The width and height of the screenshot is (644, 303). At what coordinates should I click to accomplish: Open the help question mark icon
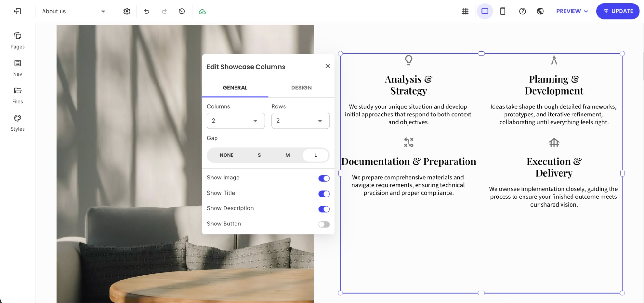tap(523, 11)
